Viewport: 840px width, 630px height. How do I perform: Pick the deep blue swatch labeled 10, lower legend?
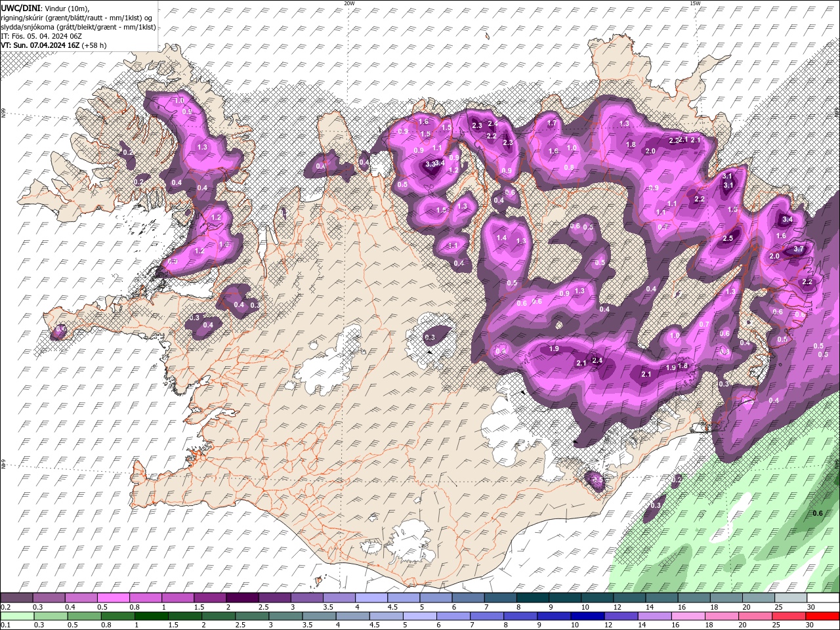587,616
